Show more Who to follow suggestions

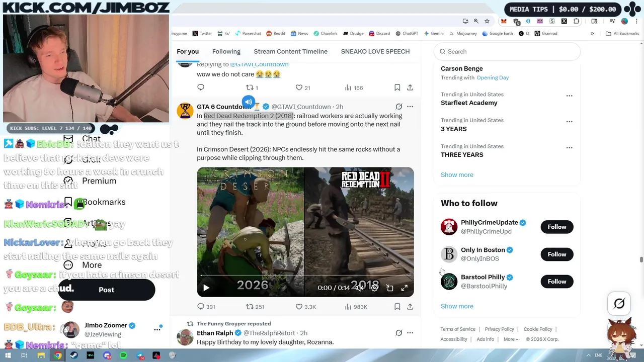coord(457,306)
